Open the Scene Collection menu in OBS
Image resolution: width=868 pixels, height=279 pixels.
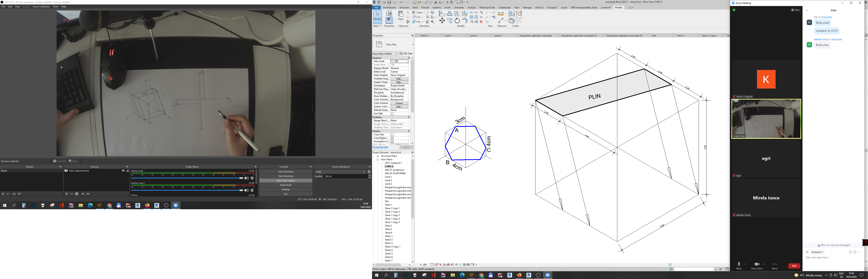pos(41,6)
